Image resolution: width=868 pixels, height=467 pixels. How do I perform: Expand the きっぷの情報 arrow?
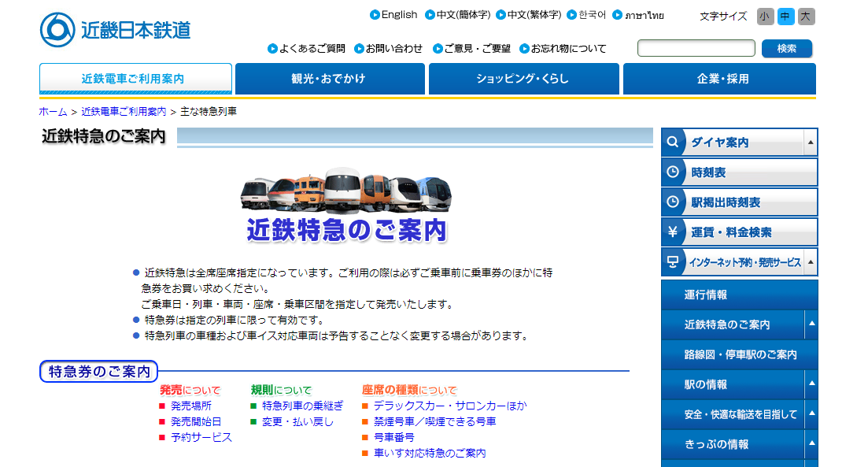pos(811,443)
